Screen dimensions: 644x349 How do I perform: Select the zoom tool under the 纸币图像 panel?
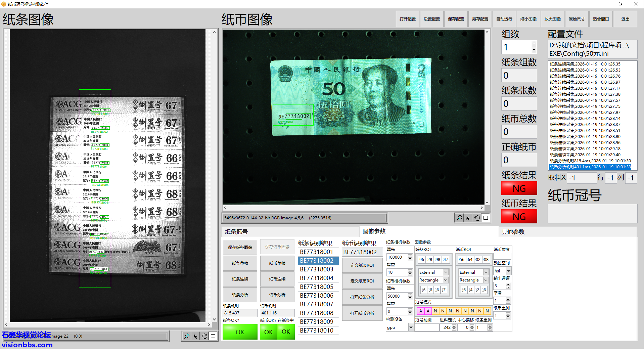coord(459,218)
